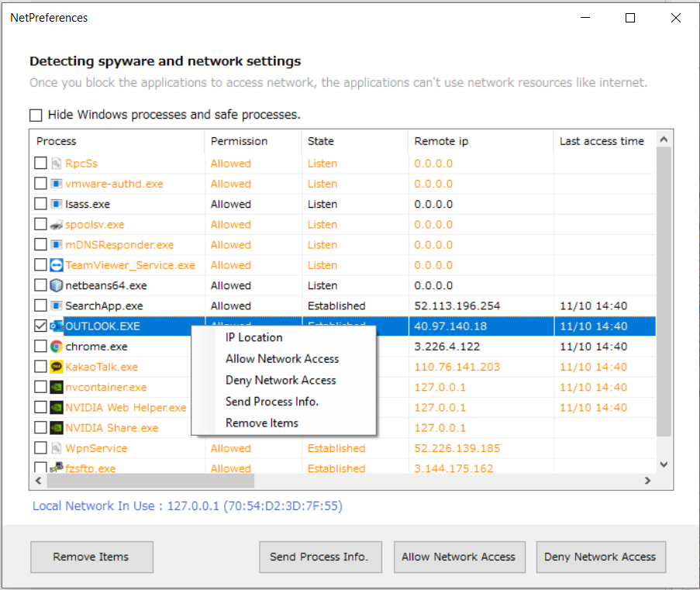Click the SearchApp.exe process icon
Viewport: 700px width, 590px height.
57,306
